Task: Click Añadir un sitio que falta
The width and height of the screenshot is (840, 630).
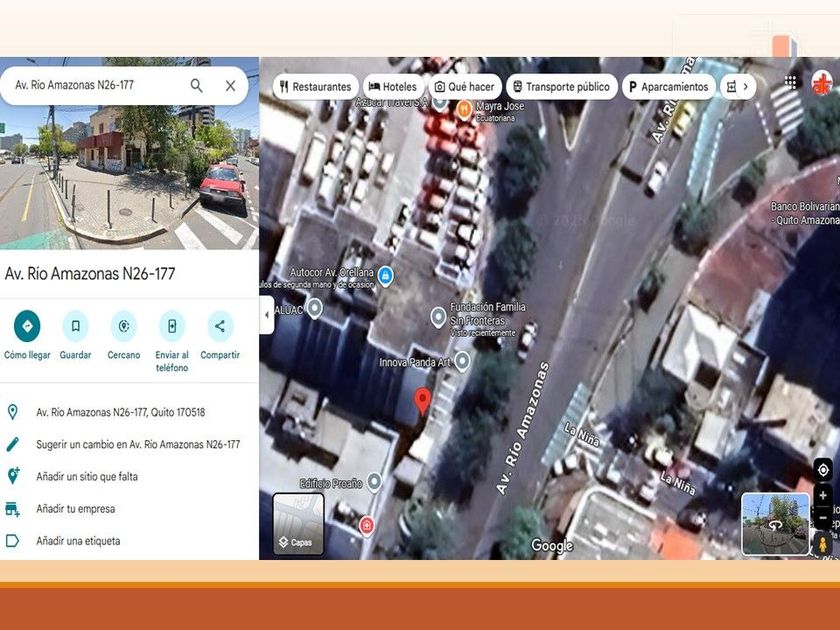Action: [x=87, y=476]
